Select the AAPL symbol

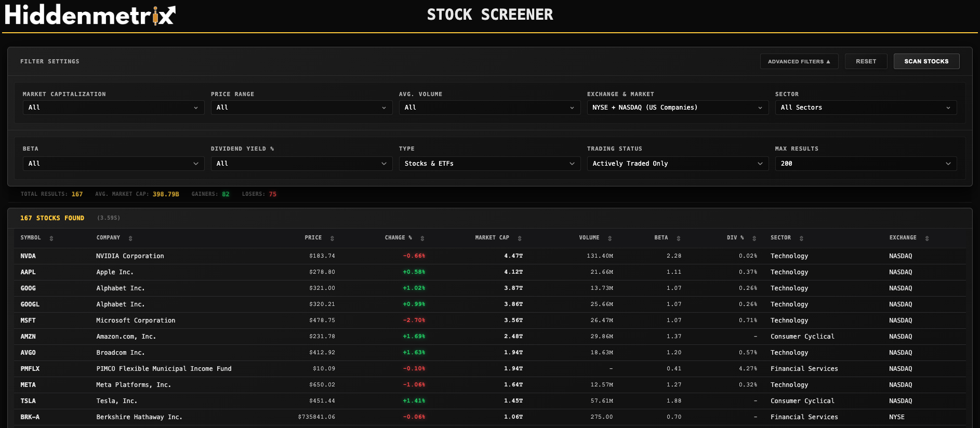(x=28, y=272)
